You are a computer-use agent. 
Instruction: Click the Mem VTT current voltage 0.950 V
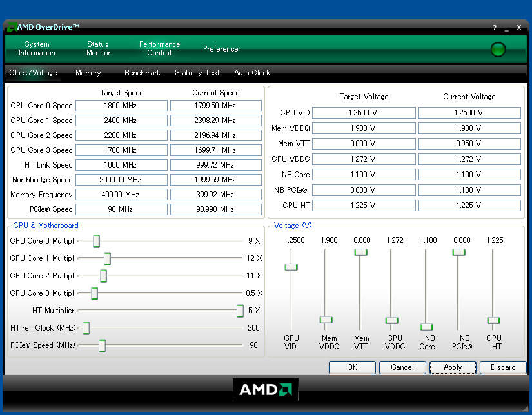469,144
